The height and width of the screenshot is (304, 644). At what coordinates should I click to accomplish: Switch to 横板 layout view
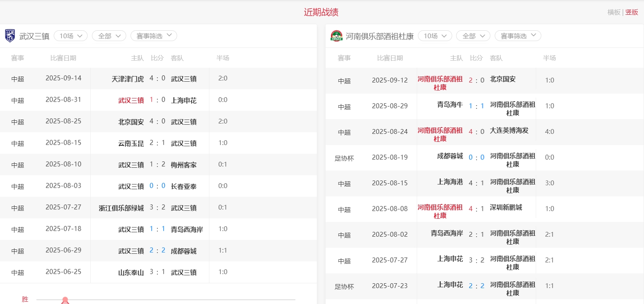613,12
